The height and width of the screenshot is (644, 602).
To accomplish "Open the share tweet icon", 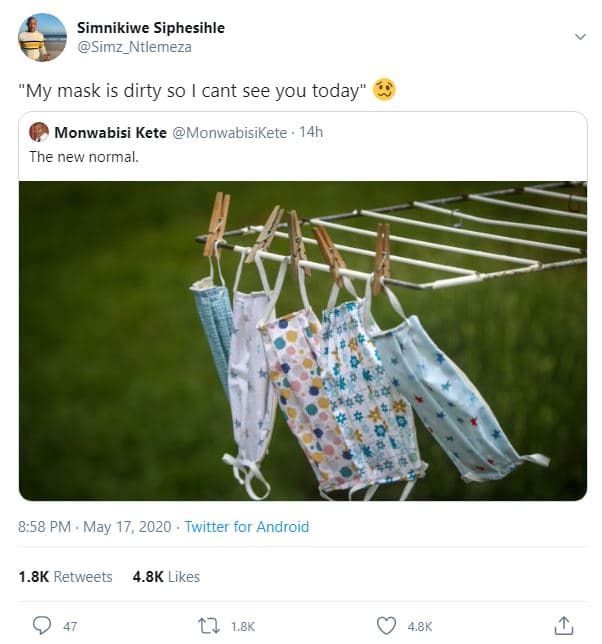I will pyautogui.click(x=563, y=625).
